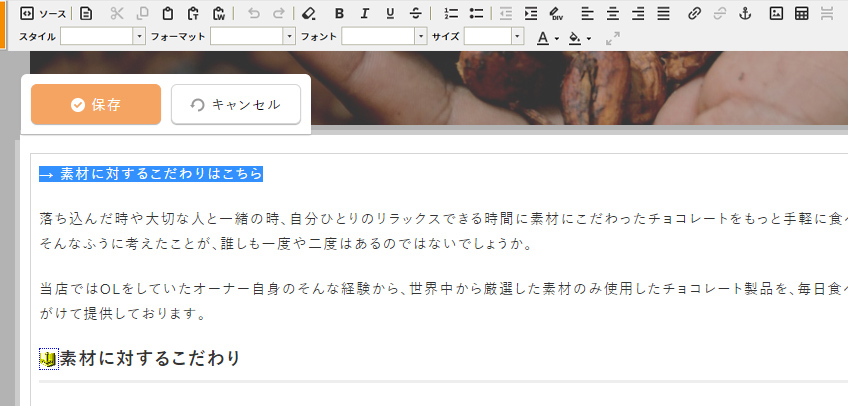Click the キャンセル (Cancel) button

click(x=236, y=104)
